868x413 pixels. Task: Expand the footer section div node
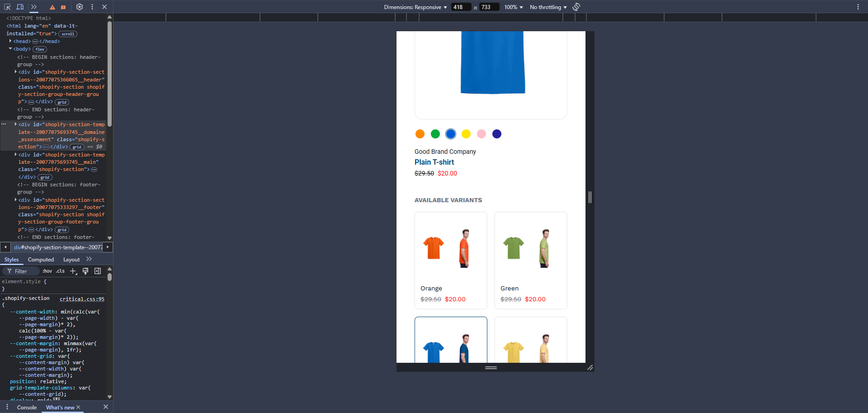point(16,200)
